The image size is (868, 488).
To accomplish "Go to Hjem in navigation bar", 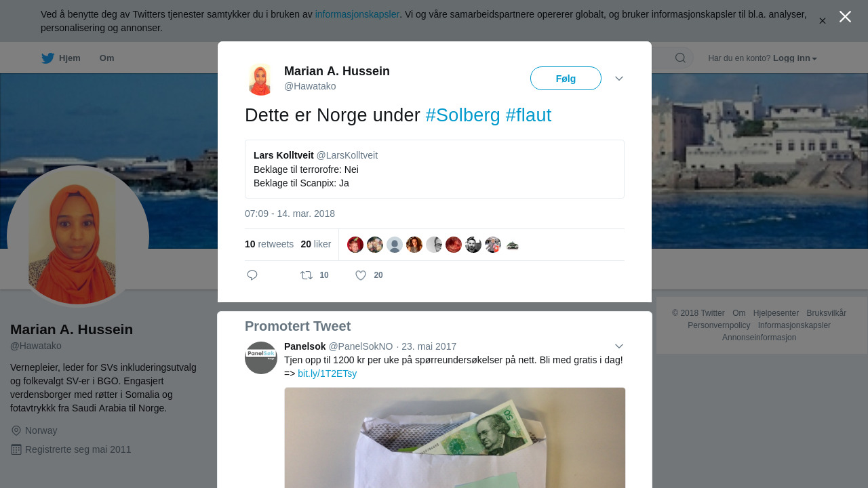I will pyautogui.click(x=70, y=58).
